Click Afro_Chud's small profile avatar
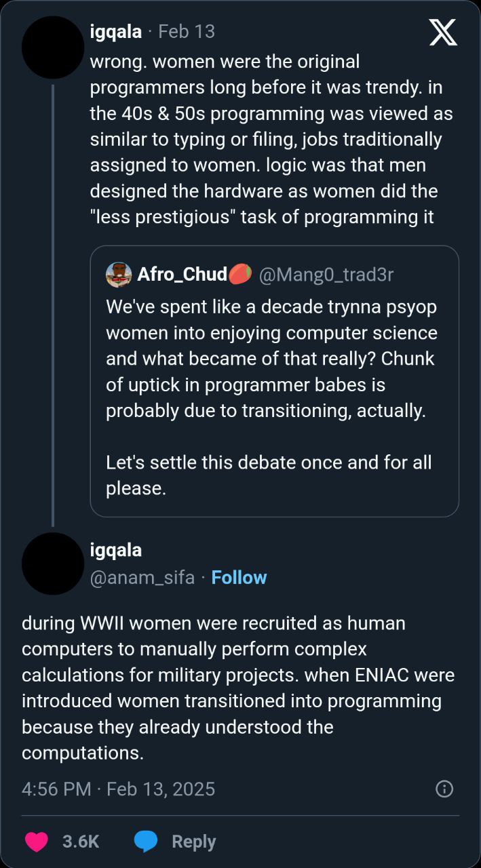The height and width of the screenshot is (868, 481). (x=119, y=274)
